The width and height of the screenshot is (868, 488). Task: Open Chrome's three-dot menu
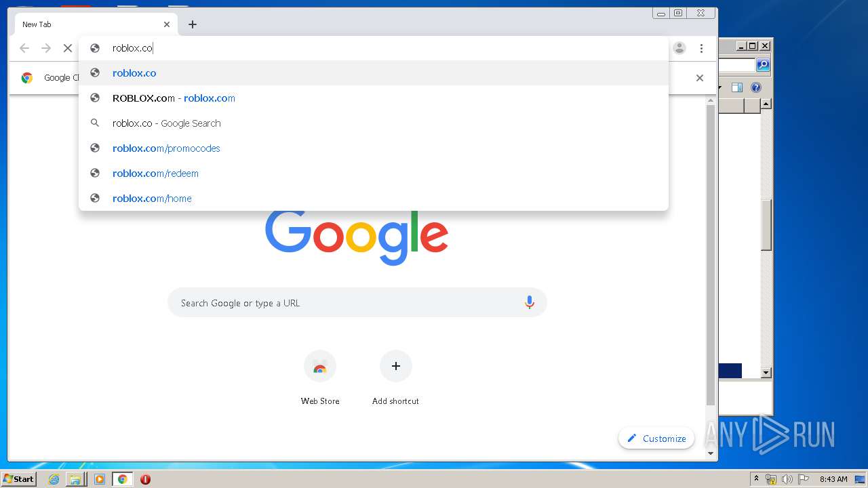[x=701, y=48]
